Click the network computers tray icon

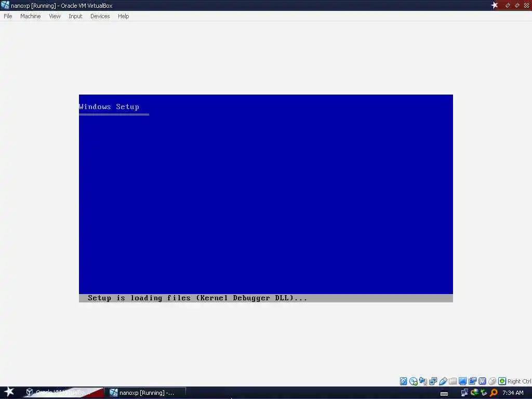tap(464, 393)
